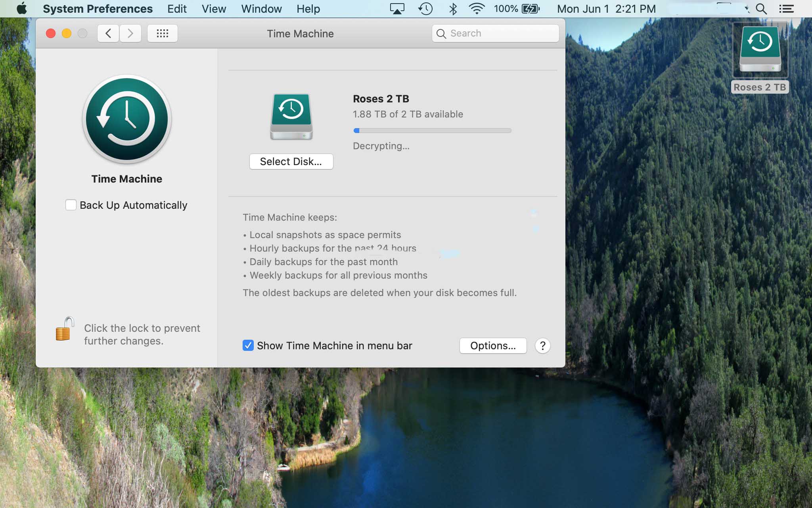The height and width of the screenshot is (508, 812).
Task: Click the AirPlay display icon
Action: (397, 9)
